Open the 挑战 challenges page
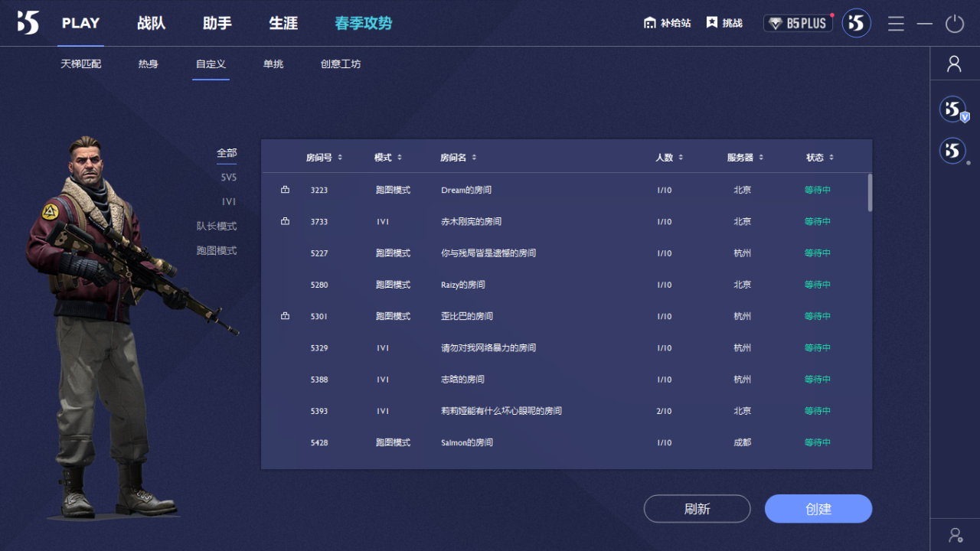Viewport: 980px width, 551px height. coord(724,23)
